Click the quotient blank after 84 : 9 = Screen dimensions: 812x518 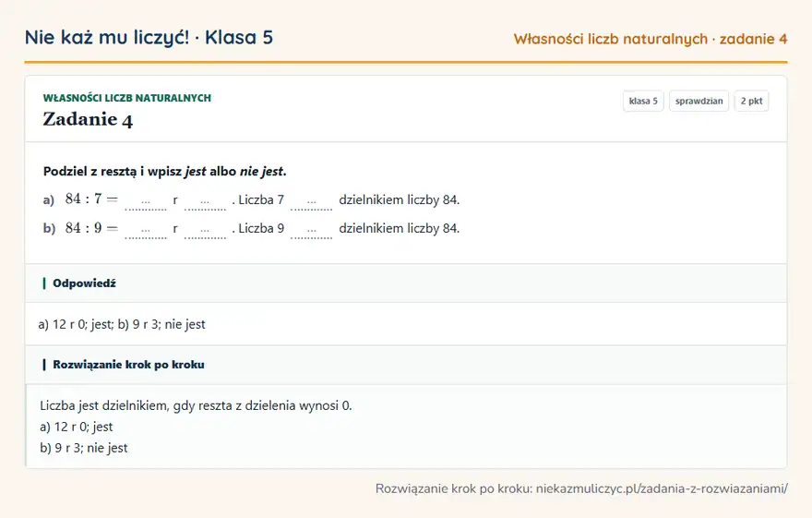(146, 230)
